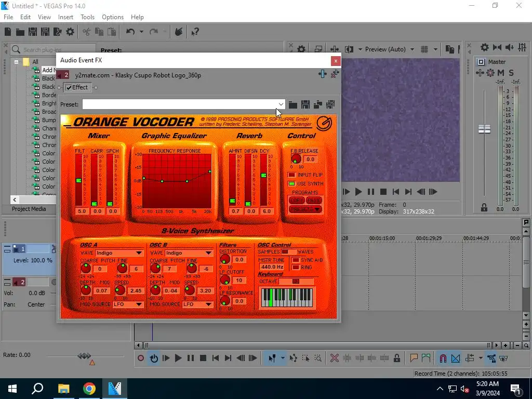Screen dimensions: 532x399
Task: Click the Master fader handle
Action: pos(484,129)
